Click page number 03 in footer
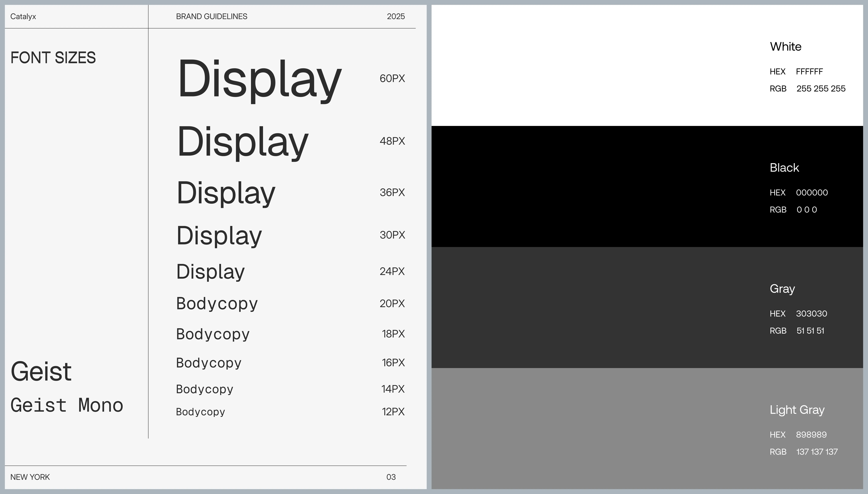This screenshot has width=868, height=494. [x=391, y=477]
